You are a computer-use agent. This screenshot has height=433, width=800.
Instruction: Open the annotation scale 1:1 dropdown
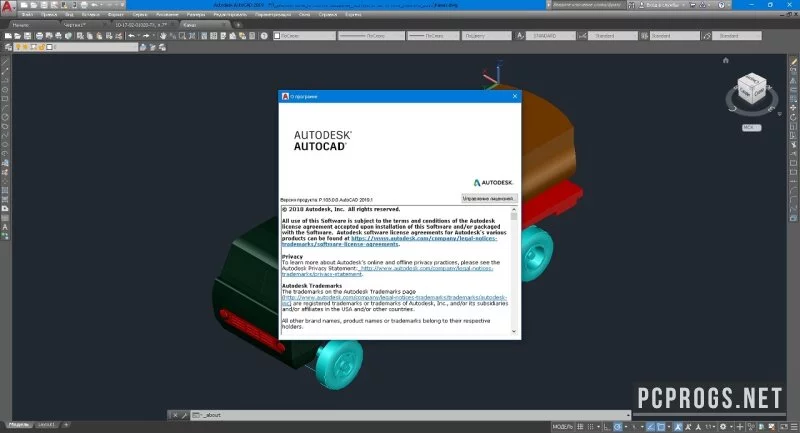point(710,427)
